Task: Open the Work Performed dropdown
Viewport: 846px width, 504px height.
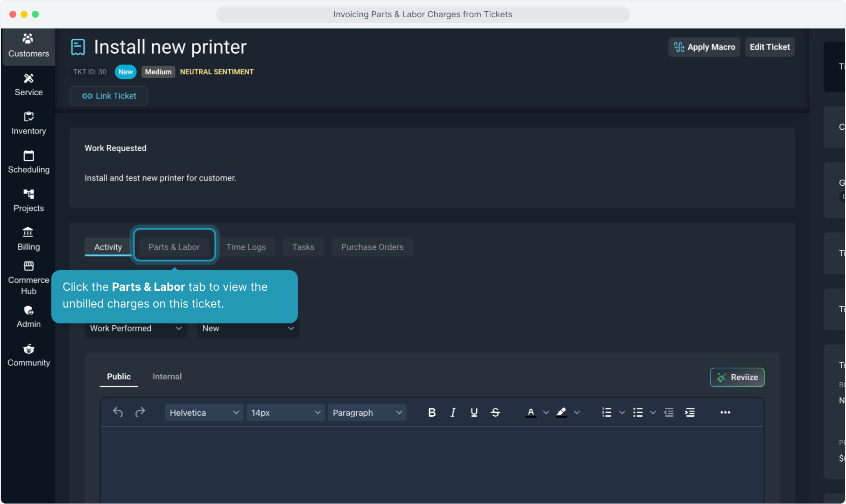Action: pos(135,329)
